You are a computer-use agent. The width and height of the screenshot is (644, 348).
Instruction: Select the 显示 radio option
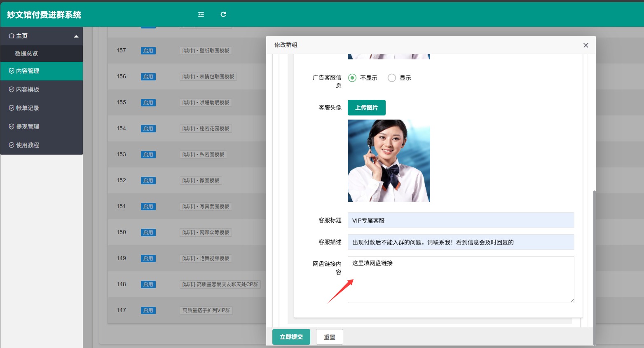[x=391, y=78]
